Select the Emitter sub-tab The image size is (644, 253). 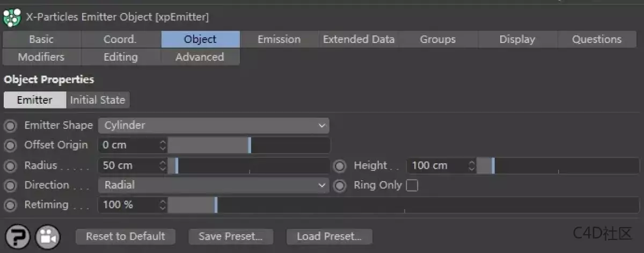[x=35, y=100]
